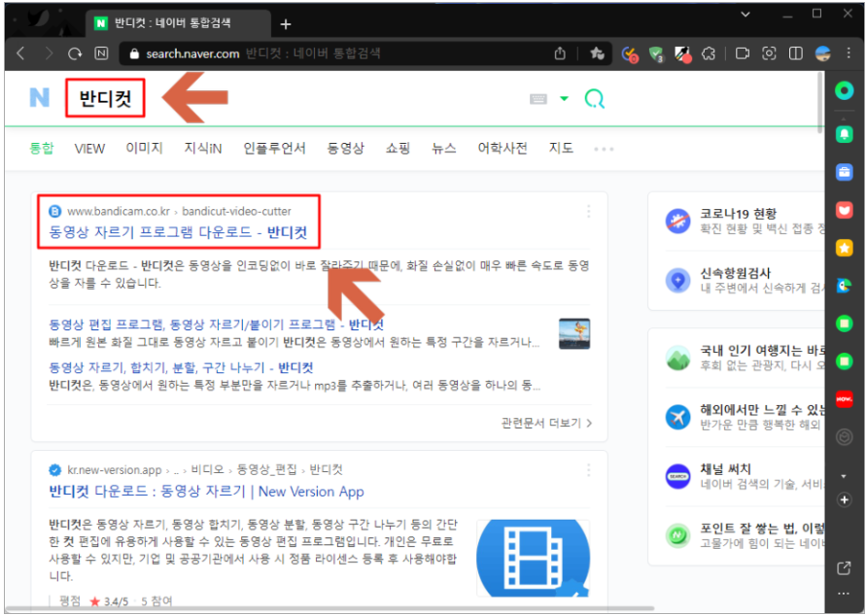Switch to the 쇼핑 tab
This screenshot has width=867, height=616.
tap(398, 149)
